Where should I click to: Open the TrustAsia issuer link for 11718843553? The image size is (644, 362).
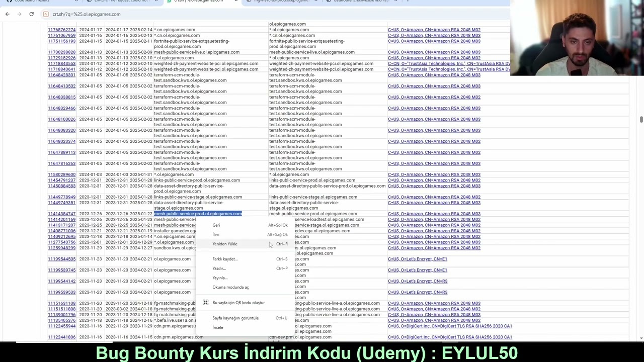pos(449,64)
